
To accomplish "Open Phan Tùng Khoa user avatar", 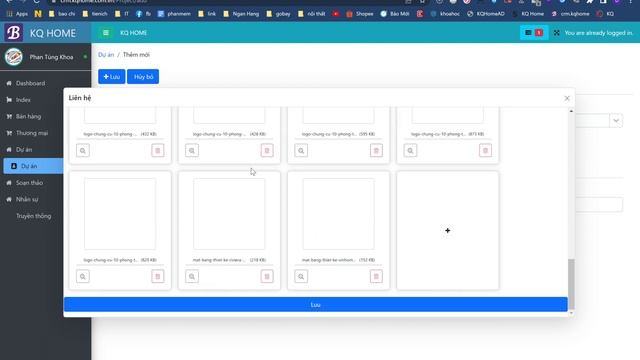I will click(13, 57).
